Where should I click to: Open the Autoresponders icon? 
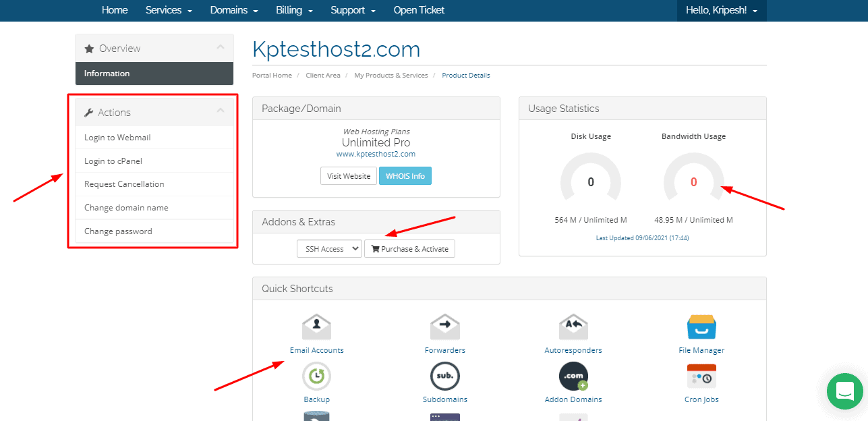(573, 327)
